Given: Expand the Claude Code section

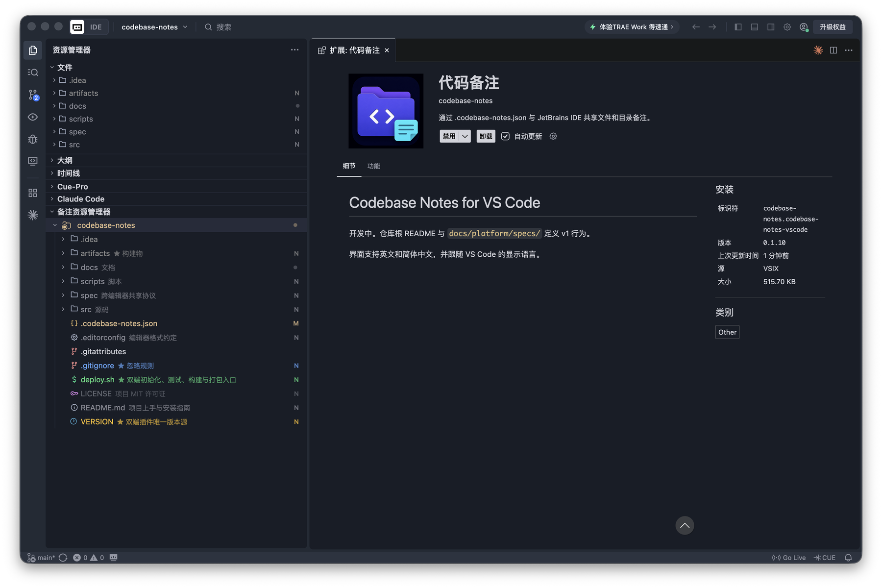Looking at the screenshot, I should coord(176,199).
